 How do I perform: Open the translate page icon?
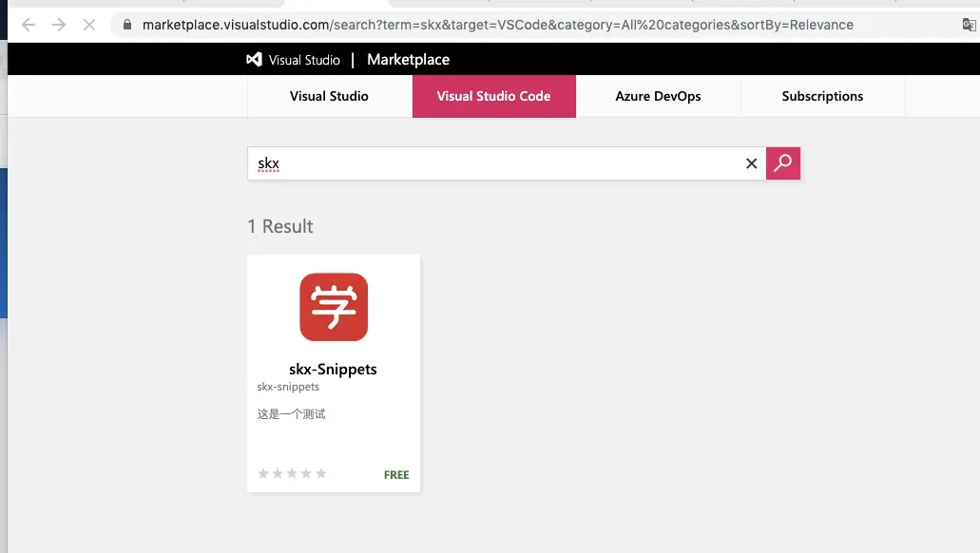tap(969, 25)
